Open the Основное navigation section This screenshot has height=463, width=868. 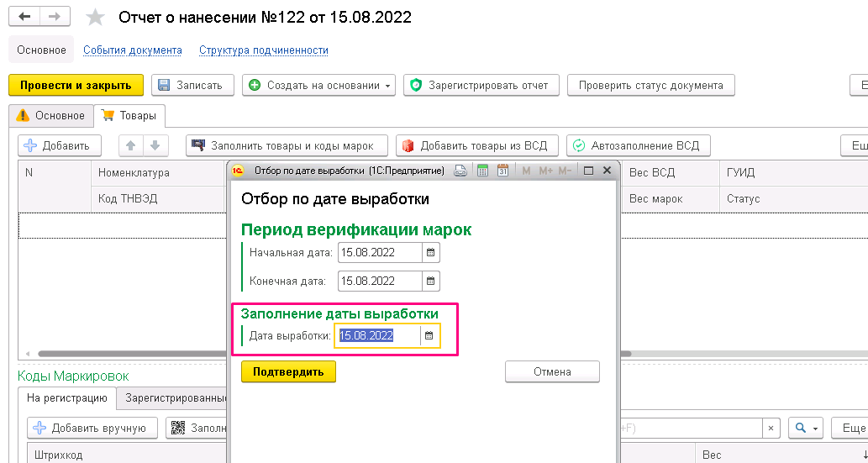coord(41,50)
